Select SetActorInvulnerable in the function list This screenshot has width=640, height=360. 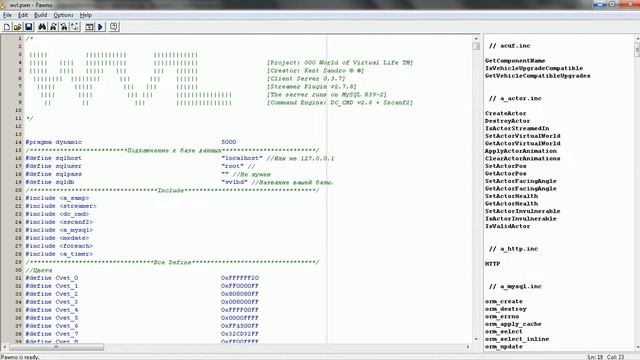click(x=522, y=211)
